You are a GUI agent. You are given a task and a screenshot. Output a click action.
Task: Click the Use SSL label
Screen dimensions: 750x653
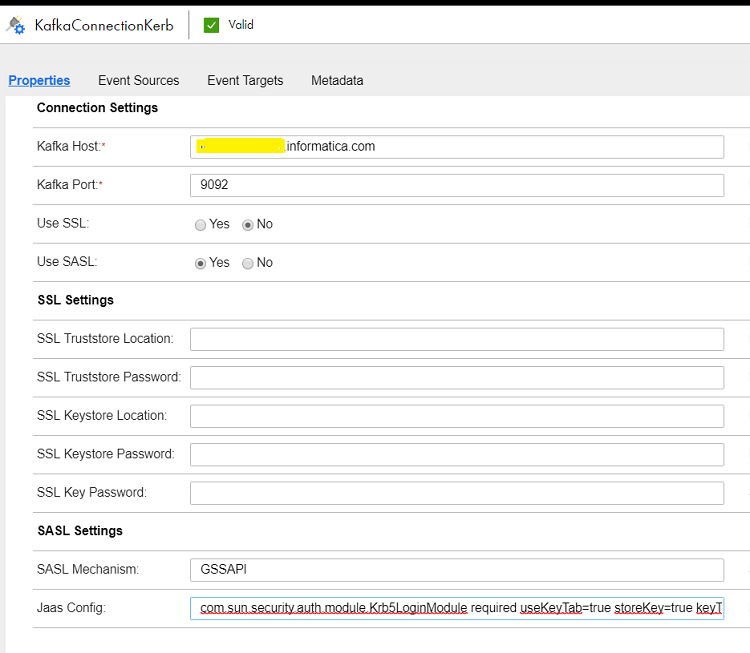tap(63, 223)
